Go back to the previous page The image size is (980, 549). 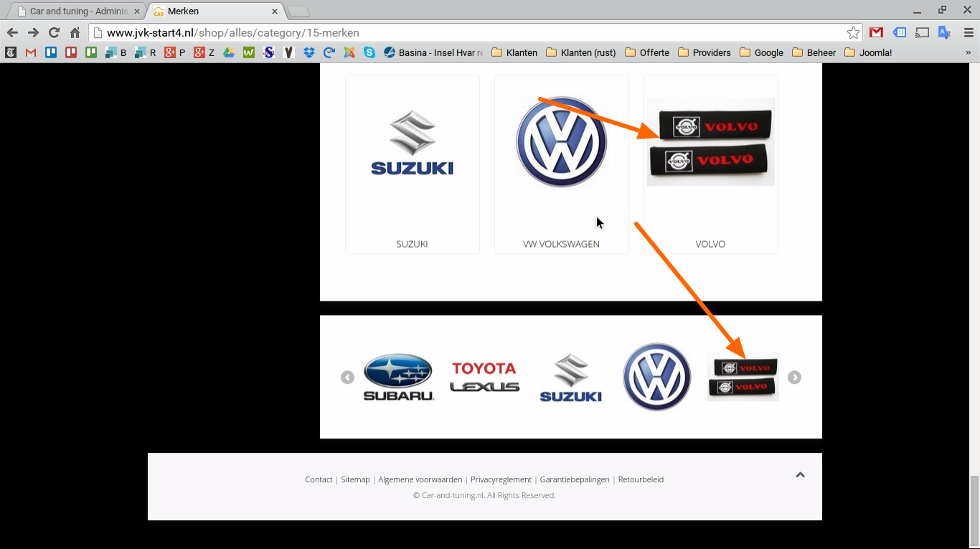coord(12,32)
